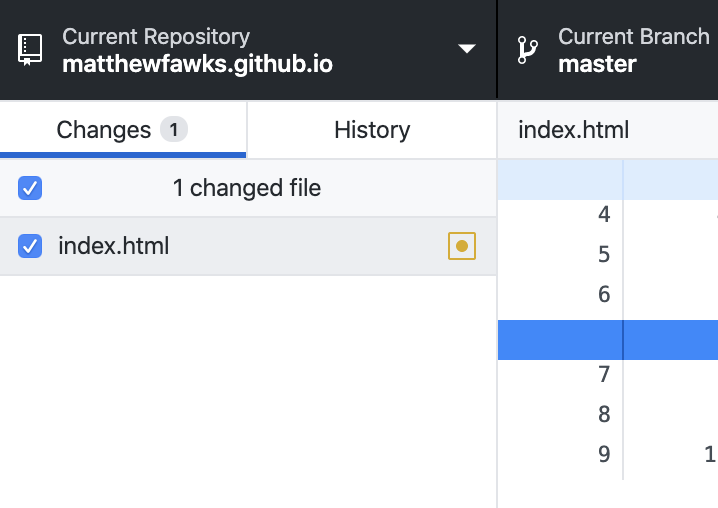Click the repository book icon
718x508 pixels.
pyautogui.click(x=30, y=49)
